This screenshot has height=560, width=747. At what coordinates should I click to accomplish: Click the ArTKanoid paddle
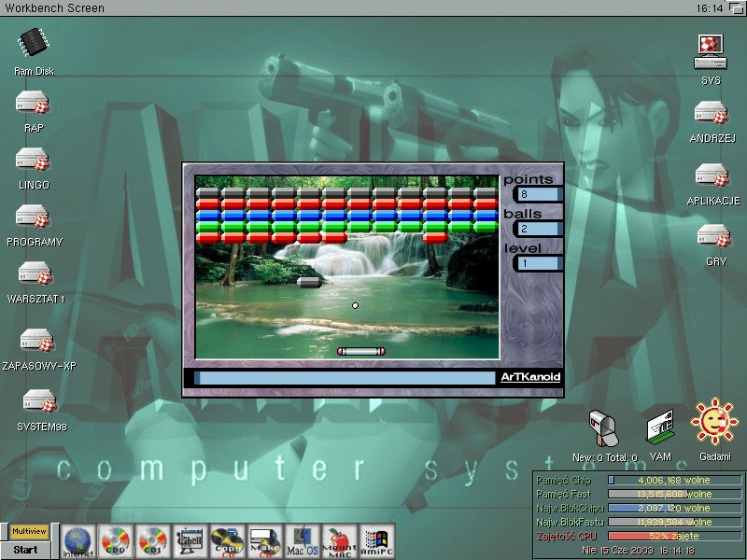click(x=361, y=352)
